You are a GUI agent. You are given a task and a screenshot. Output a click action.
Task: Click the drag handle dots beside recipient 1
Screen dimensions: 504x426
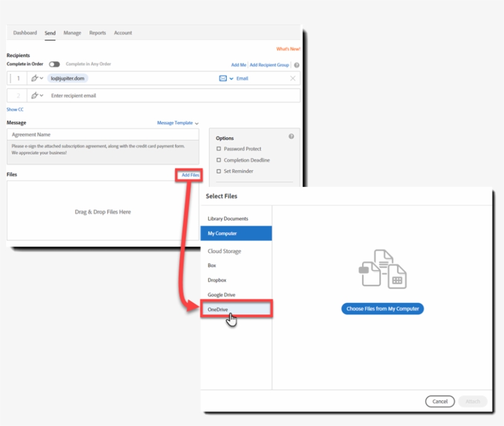pos(9,78)
